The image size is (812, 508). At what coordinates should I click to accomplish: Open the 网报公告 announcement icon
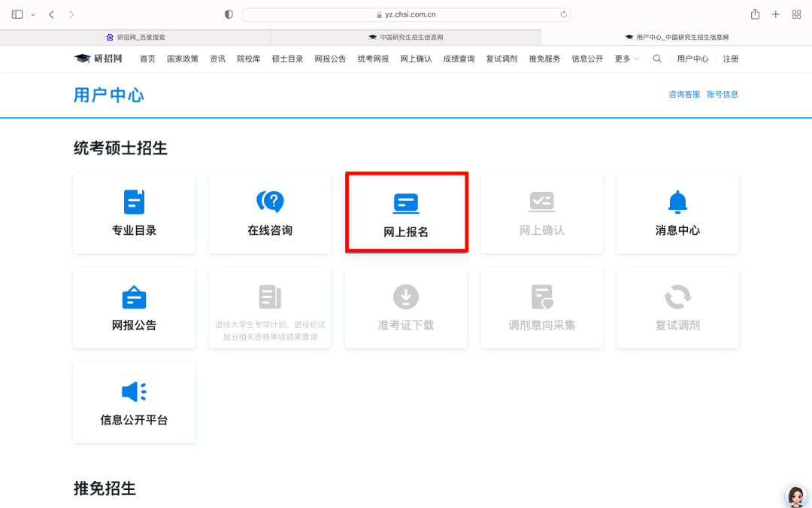(134, 297)
